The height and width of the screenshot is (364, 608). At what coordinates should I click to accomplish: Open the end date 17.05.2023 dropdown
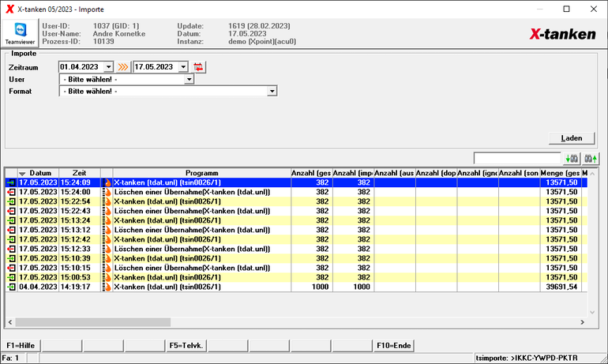click(183, 67)
